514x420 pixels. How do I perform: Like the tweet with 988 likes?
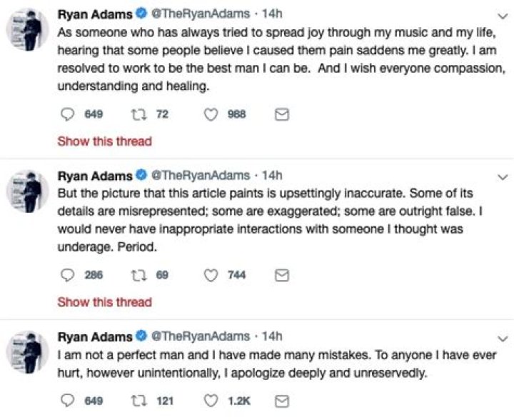211,114
